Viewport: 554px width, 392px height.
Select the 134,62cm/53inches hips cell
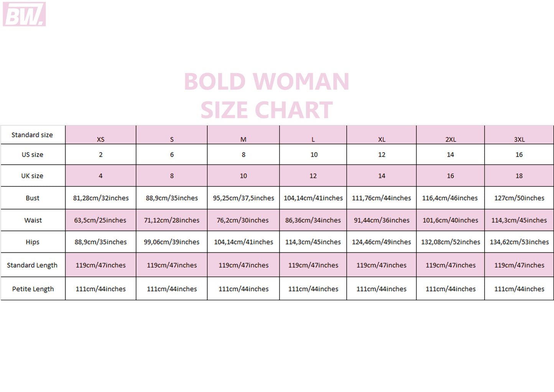pos(519,242)
